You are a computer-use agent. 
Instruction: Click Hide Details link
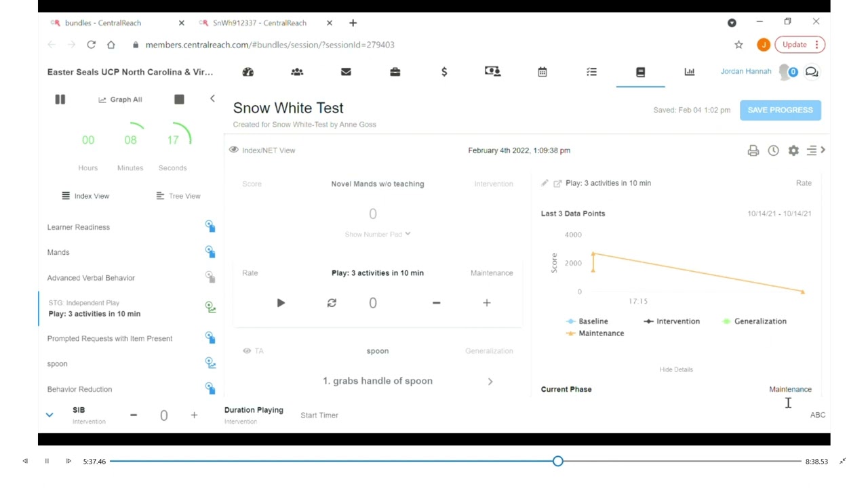tap(676, 369)
